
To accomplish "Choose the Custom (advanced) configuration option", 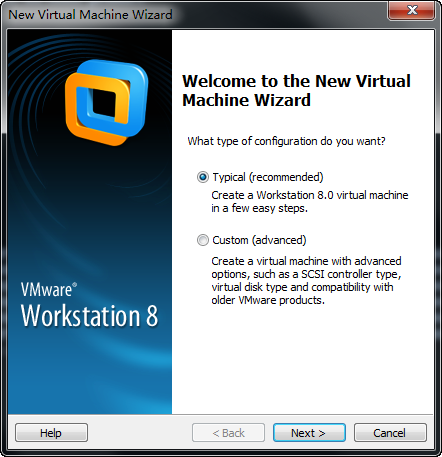I will pos(203,240).
